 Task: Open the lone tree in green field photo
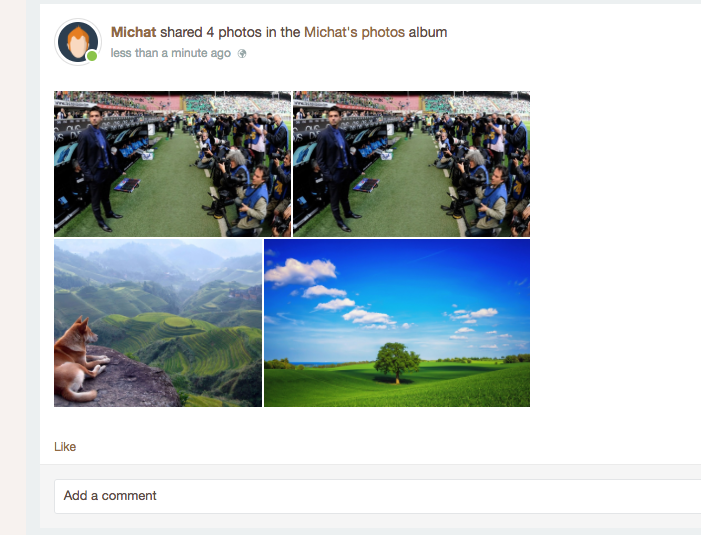pyautogui.click(x=397, y=323)
